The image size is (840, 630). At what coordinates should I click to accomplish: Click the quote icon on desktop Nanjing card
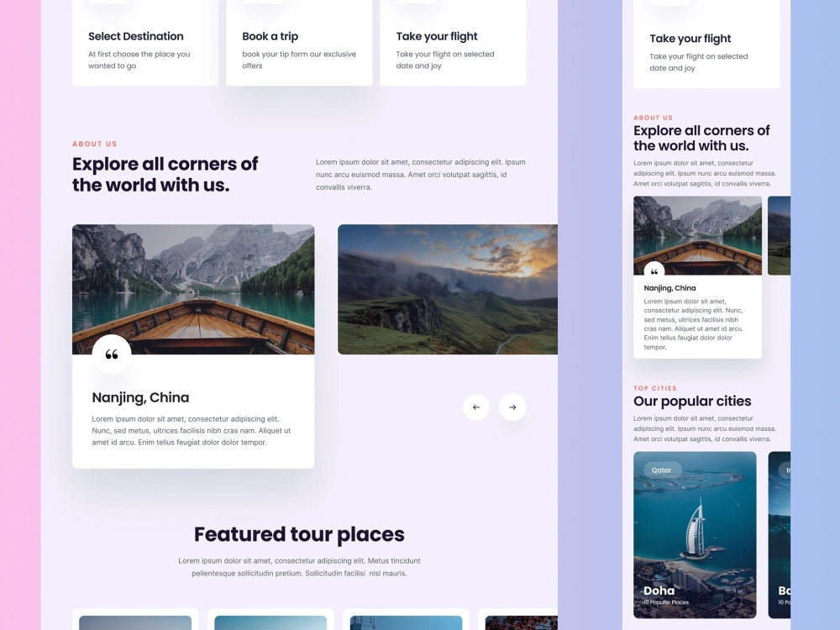112,354
